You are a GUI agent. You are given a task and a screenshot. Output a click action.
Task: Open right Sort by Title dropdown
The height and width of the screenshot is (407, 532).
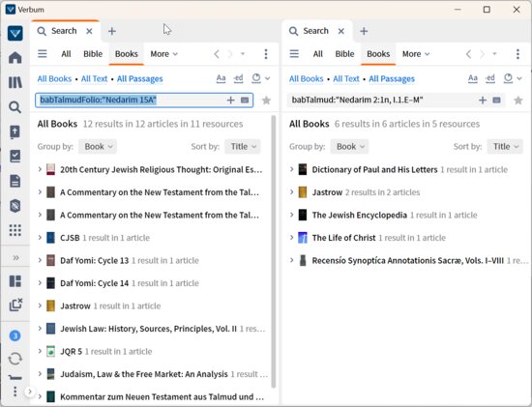(x=505, y=147)
